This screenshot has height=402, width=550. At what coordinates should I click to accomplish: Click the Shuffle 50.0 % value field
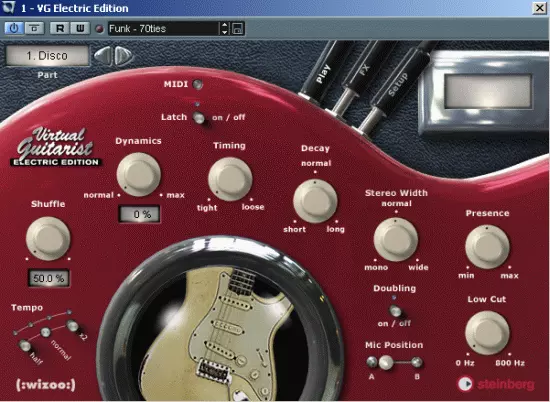coord(49,279)
